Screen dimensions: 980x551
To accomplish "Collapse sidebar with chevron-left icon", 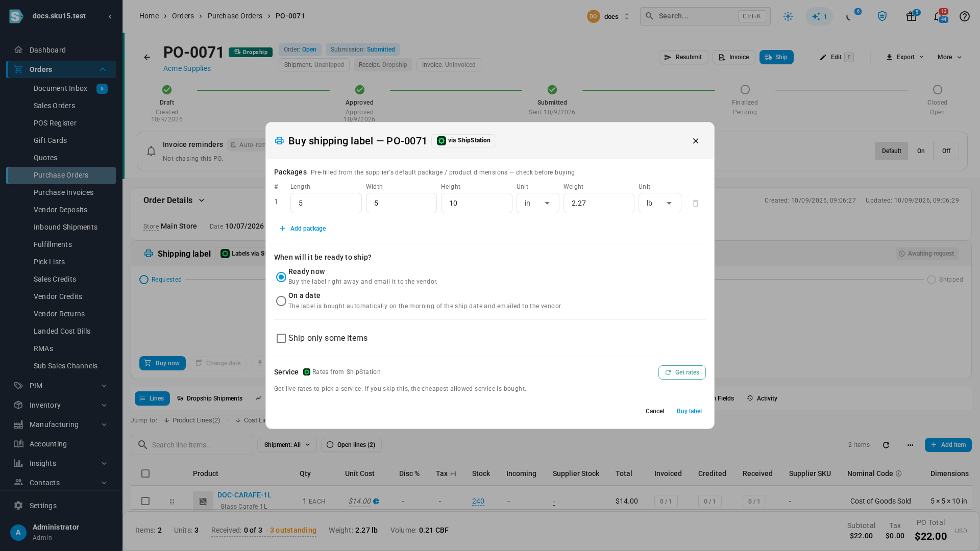I will (110, 16).
